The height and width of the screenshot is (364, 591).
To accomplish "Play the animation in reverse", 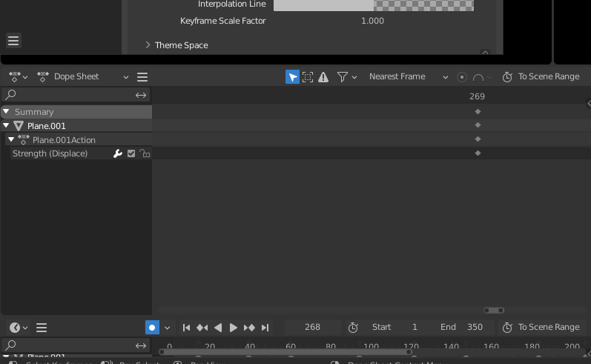I will click(218, 328).
